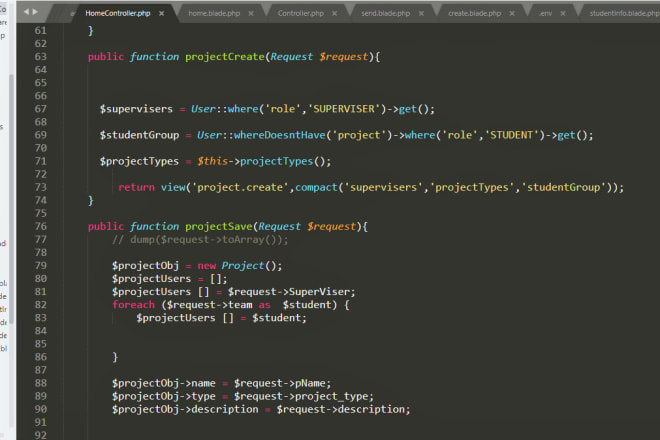Viewport: 660px width, 440px height.
Task: Click the commented dump line 77
Action: pyautogui.click(x=200, y=239)
